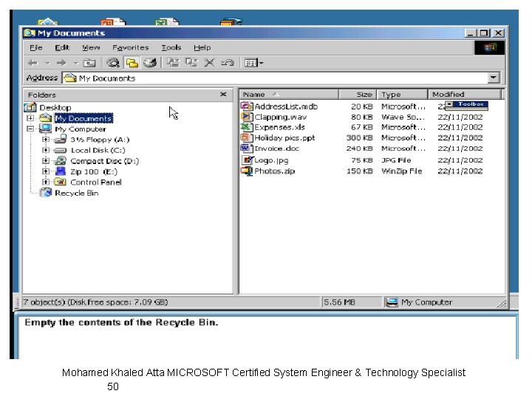Select Compact Disc (D:) in tree
Image resolution: width=532 pixels, height=399 pixels.
click(x=104, y=161)
